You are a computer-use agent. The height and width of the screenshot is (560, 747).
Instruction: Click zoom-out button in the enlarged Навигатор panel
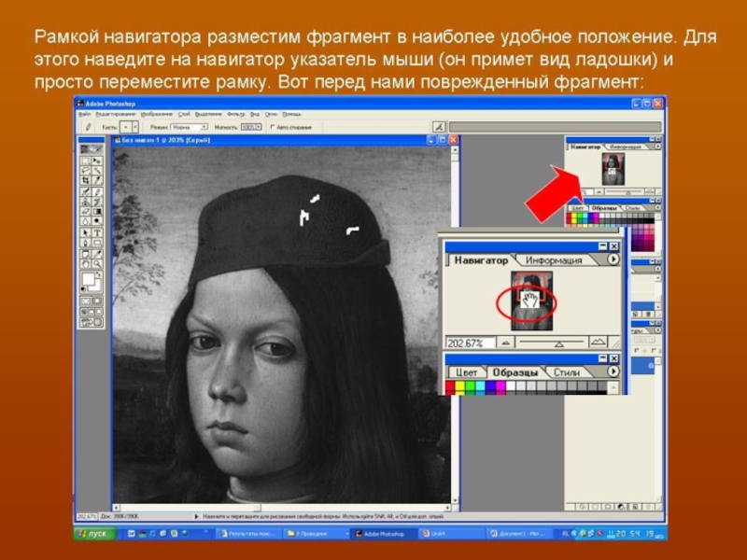[x=505, y=343]
